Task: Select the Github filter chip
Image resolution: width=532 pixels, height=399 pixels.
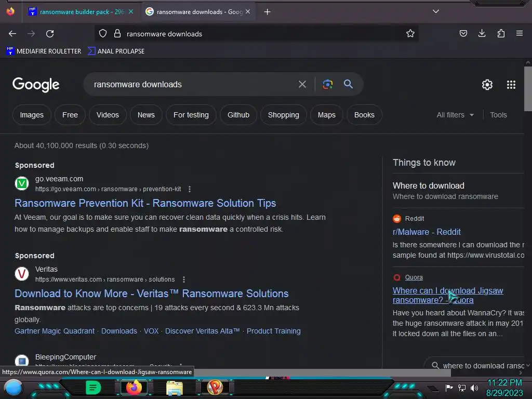Action: pos(238,115)
